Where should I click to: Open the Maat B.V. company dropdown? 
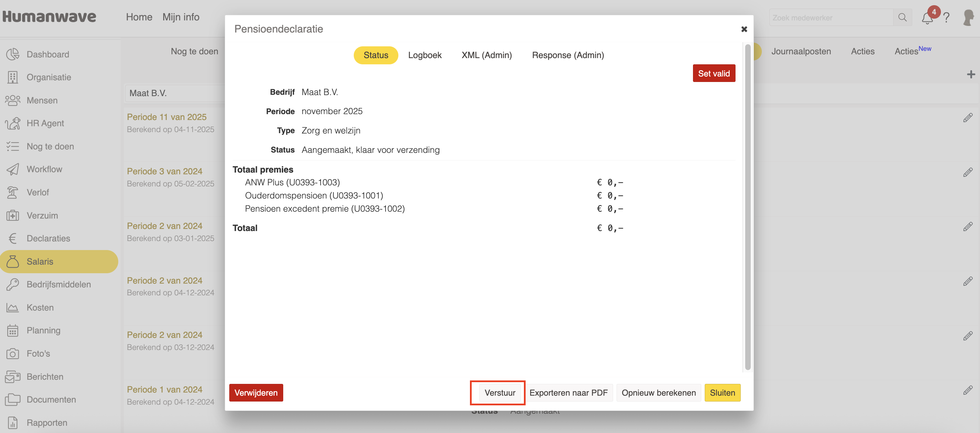coord(175,93)
